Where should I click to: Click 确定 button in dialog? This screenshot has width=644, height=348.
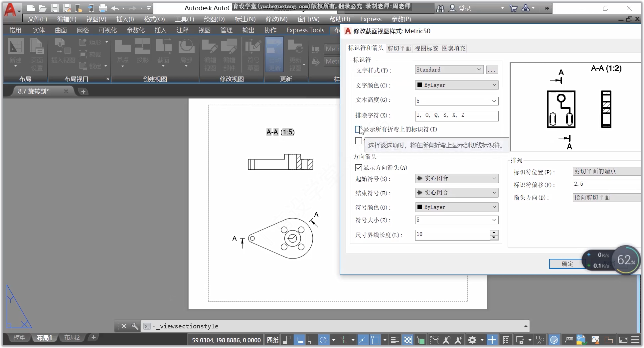[x=567, y=264]
